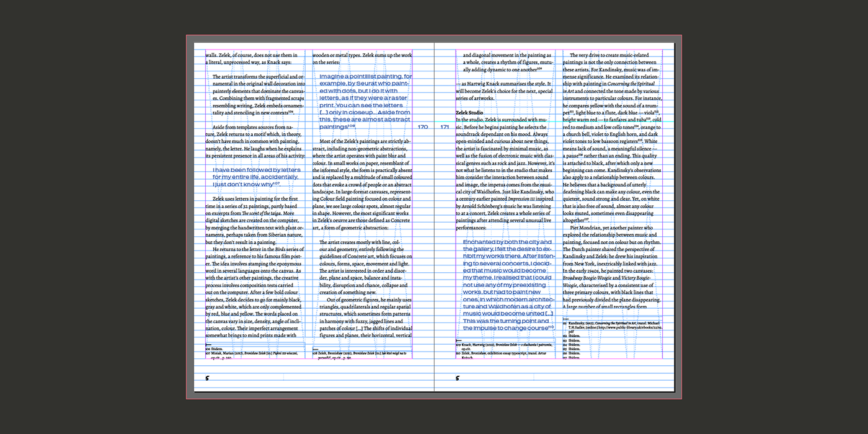Click footnote 109 beginning "Knack, Hartwig"
Viewport: 868px width, 434px height.
pos(503,345)
